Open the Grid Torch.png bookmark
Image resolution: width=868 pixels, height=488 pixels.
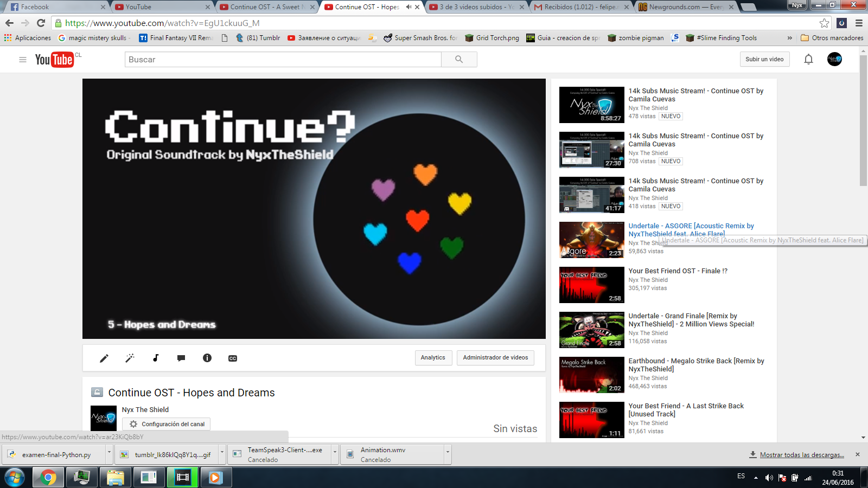(492, 38)
